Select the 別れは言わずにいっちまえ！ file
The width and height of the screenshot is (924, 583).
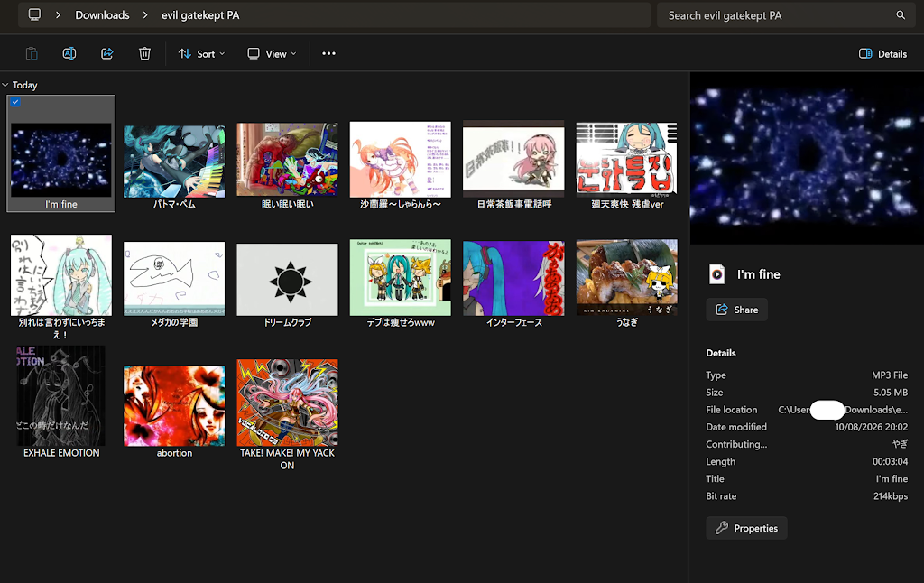(x=61, y=287)
